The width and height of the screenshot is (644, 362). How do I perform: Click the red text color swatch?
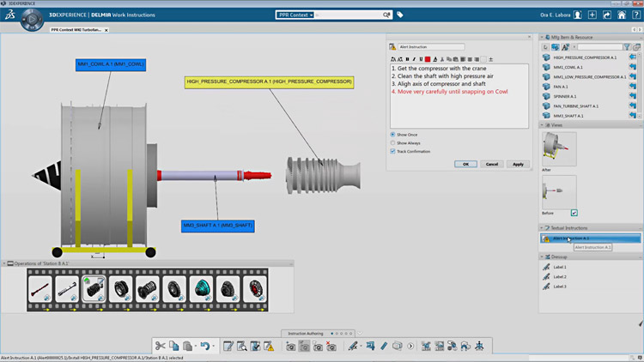(428, 59)
